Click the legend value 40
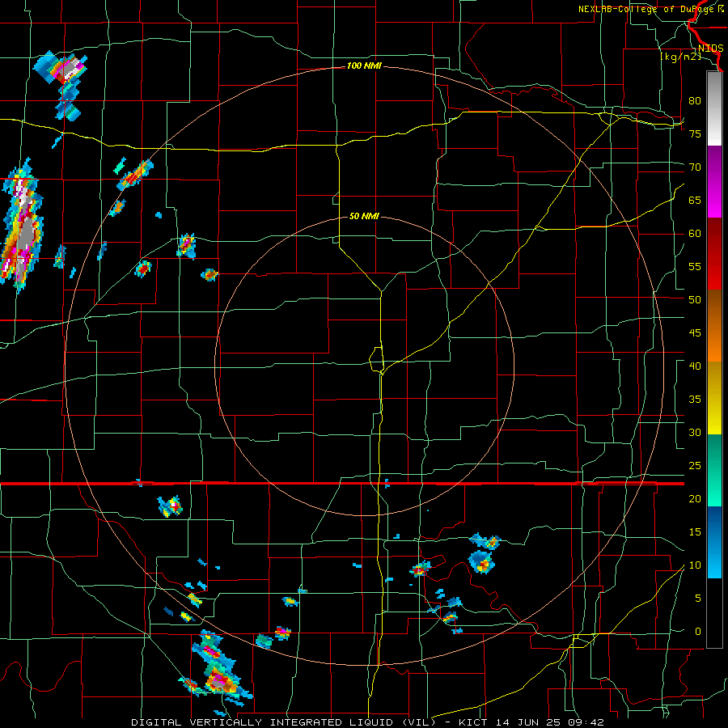This screenshot has height=728, width=728. pos(695,366)
